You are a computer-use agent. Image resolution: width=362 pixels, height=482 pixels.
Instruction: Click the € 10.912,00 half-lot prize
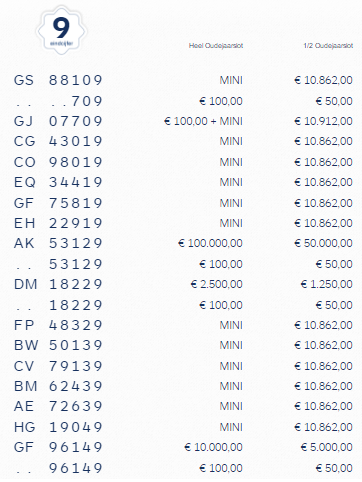tap(323, 121)
